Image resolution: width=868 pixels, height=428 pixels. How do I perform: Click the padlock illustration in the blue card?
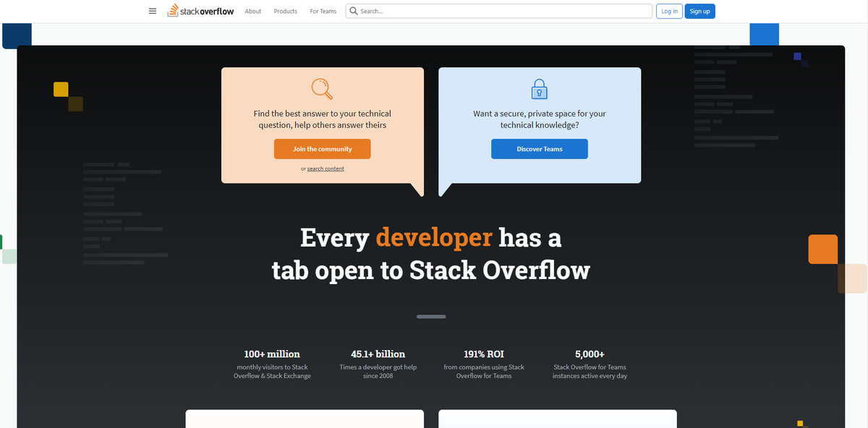(x=539, y=87)
